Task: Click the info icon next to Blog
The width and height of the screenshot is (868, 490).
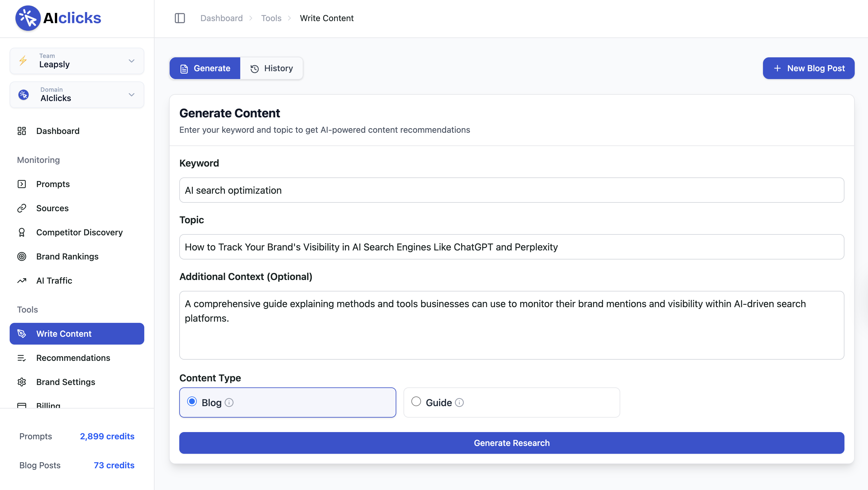Action: coord(229,402)
